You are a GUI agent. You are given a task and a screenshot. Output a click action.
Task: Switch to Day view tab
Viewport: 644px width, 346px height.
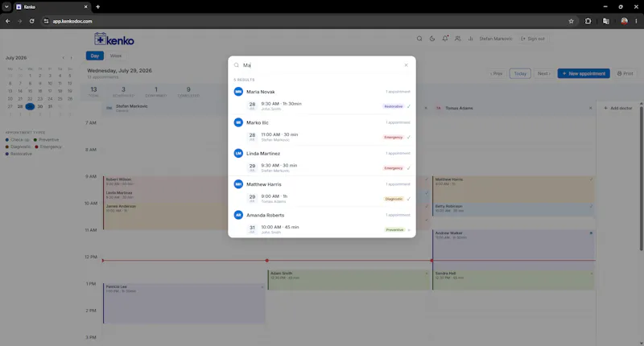click(x=95, y=56)
